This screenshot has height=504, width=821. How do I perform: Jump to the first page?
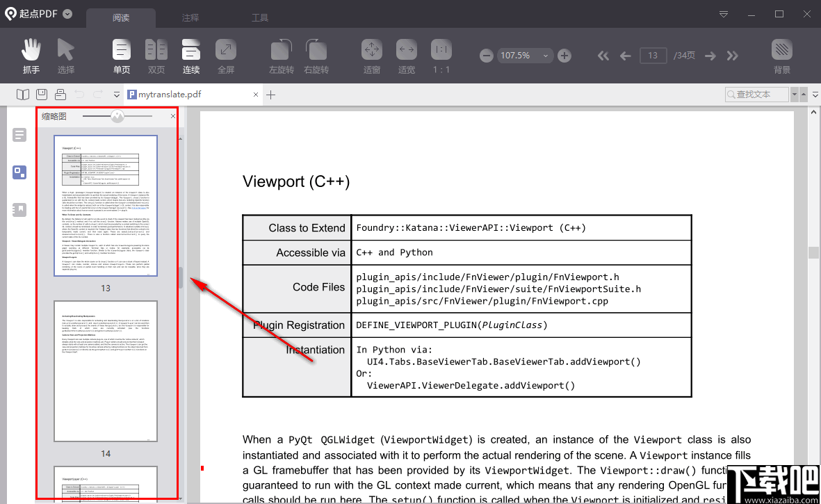603,56
